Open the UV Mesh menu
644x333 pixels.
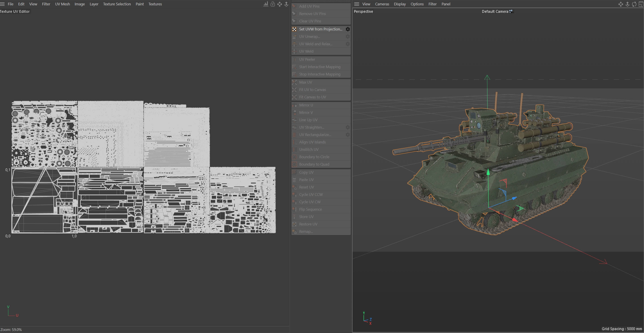click(62, 4)
